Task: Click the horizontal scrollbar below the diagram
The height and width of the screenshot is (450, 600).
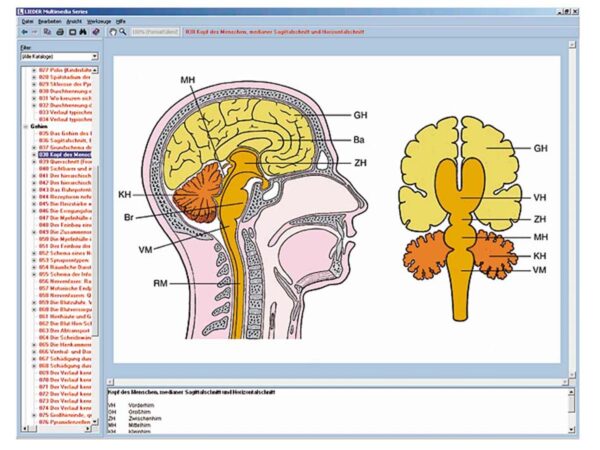Action: pyautogui.click(x=338, y=382)
